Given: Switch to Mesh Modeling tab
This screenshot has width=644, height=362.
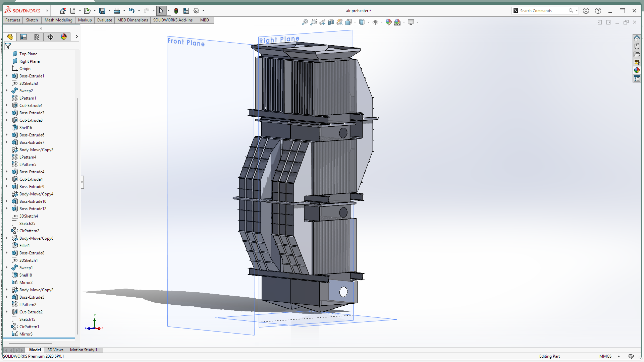Looking at the screenshot, I should point(58,20).
